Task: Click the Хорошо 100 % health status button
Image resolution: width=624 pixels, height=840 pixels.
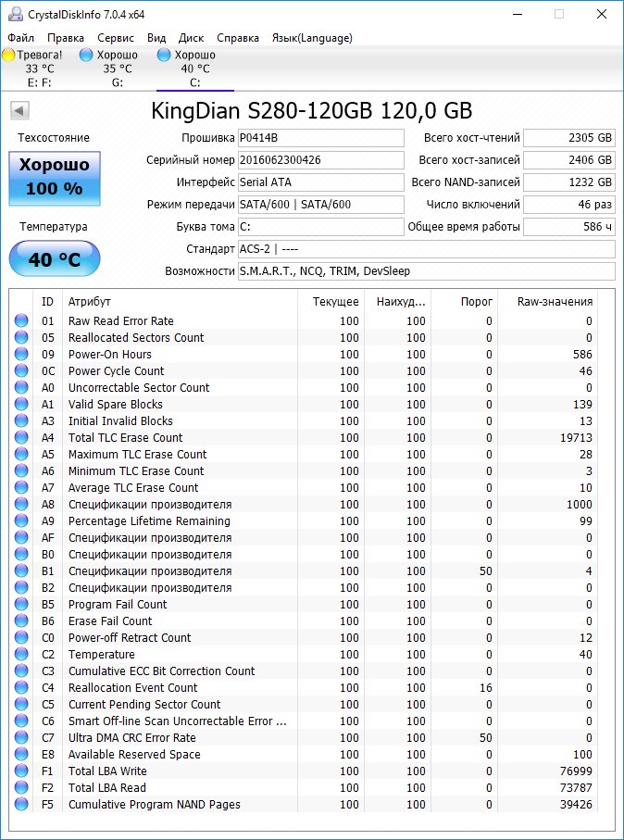Action: tap(55, 179)
